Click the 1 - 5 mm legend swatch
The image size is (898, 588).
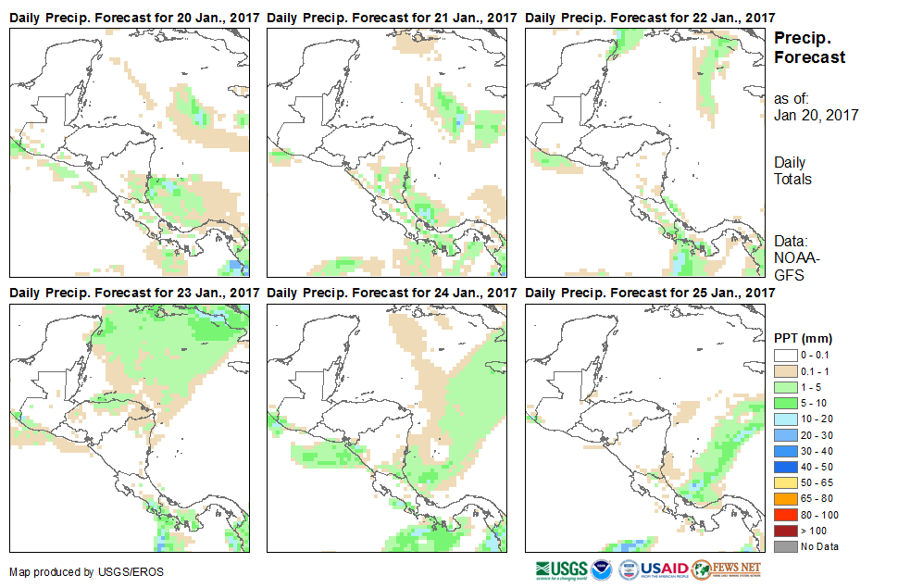point(784,386)
